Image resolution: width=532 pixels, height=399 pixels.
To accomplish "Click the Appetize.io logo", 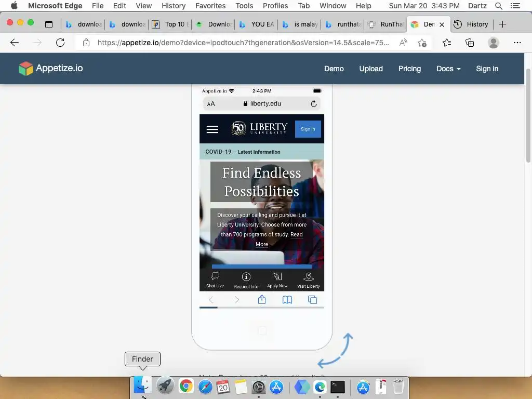I will pos(50,68).
